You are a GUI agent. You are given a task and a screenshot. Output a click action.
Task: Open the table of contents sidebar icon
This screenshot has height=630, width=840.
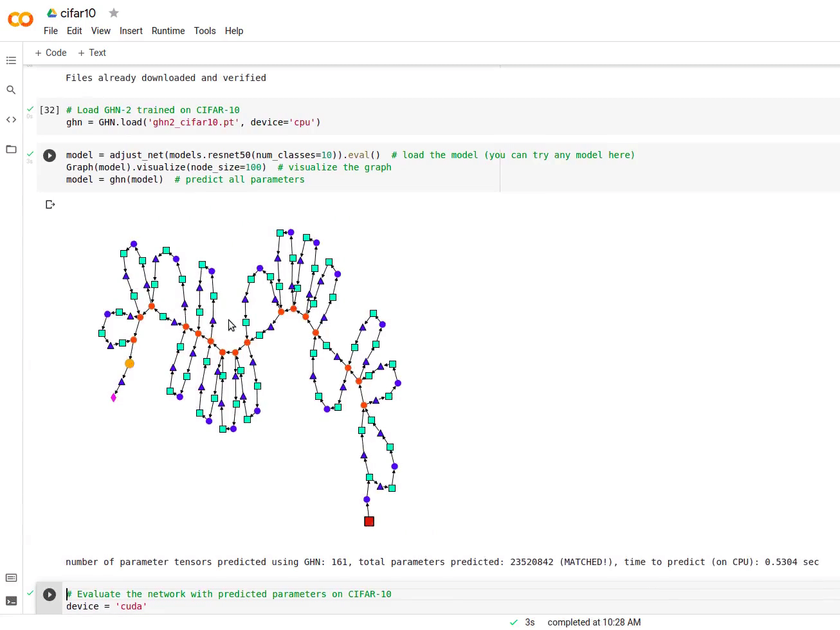pos(11,60)
